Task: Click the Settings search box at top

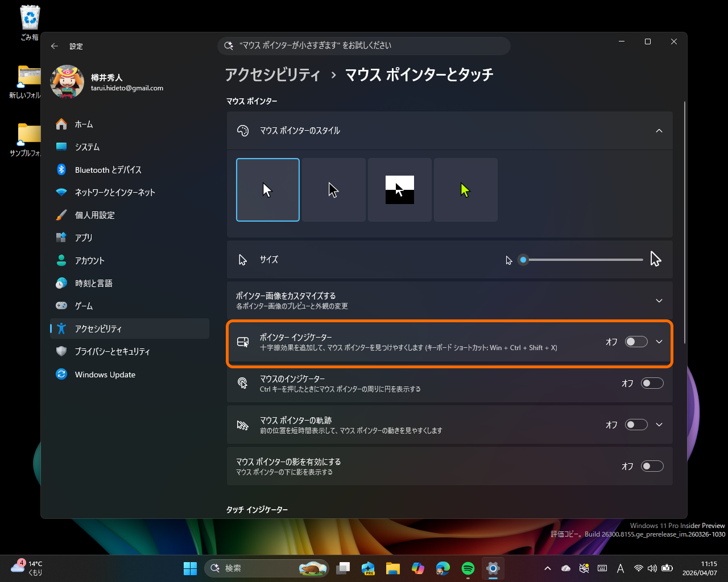Action: coord(363,46)
